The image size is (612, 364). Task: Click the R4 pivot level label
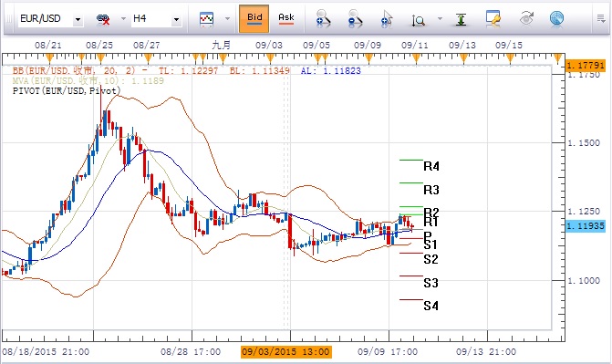tap(431, 166)
